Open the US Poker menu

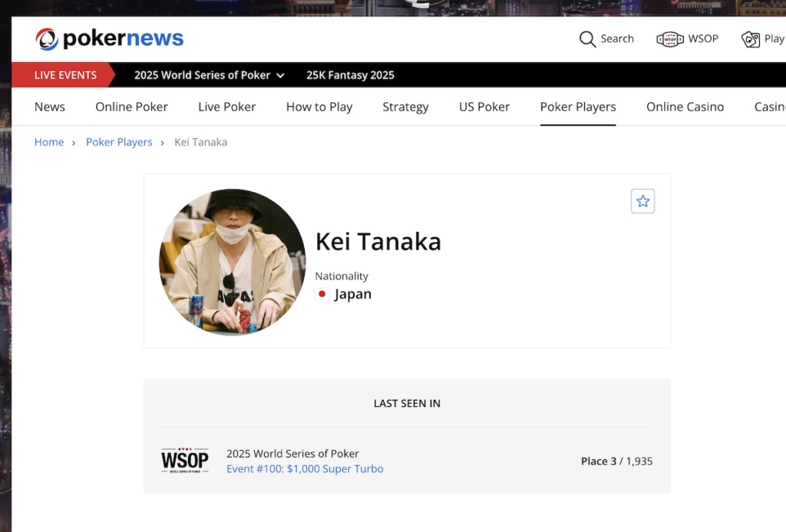tap(484, 107)
